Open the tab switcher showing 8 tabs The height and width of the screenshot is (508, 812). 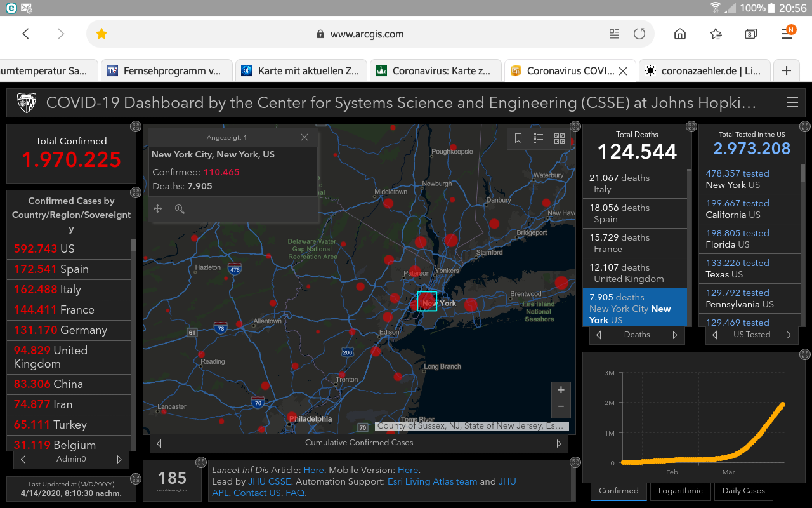coord(750,34)
